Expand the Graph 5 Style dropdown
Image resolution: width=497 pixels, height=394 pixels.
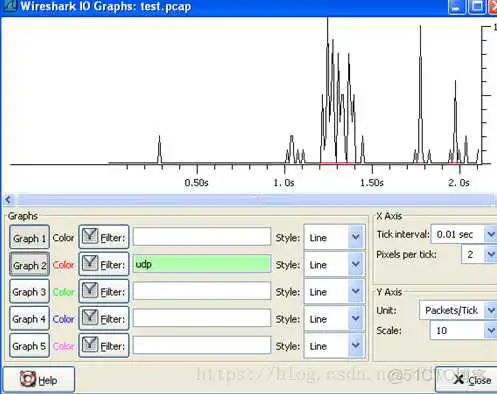[334, 346]
